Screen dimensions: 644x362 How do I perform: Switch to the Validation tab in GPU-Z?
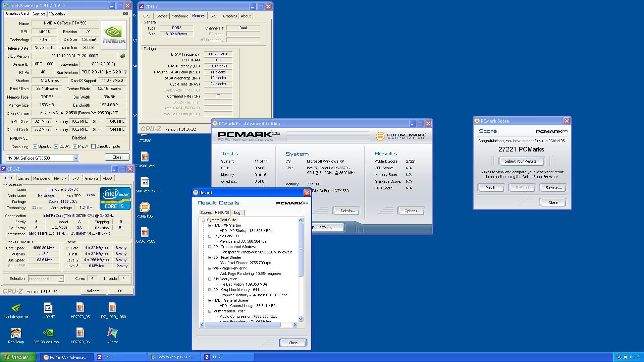57,14
